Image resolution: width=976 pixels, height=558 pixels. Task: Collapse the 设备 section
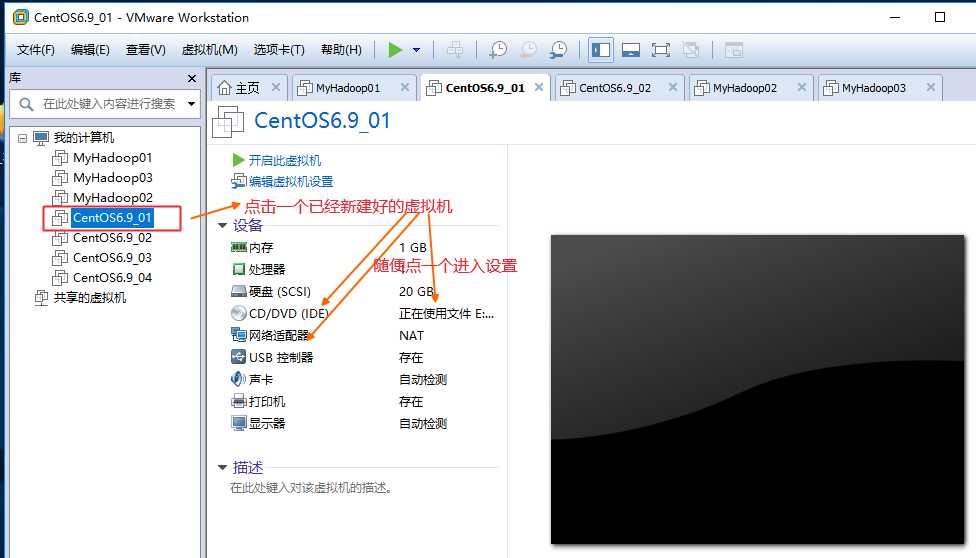coord(222,225)
